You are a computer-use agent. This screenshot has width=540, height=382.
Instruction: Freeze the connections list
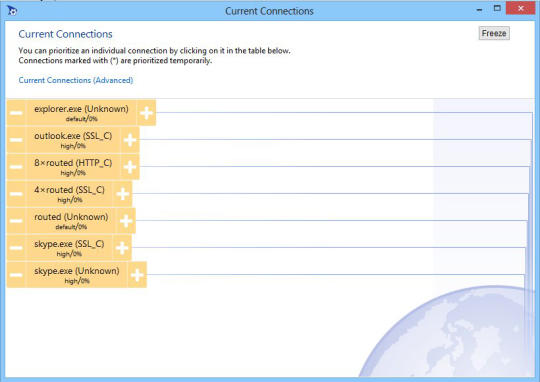pyautogui.click(x=494, y=33)
